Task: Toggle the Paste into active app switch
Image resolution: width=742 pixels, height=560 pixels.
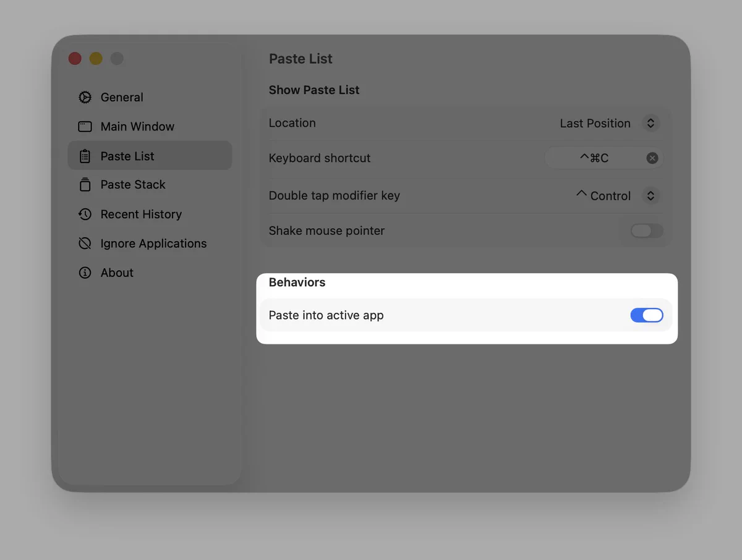Action: tap(647, 315)
